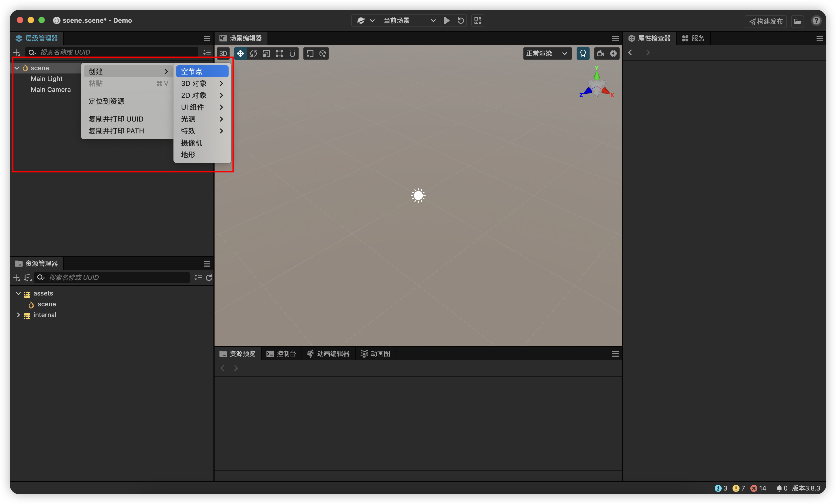The width and height of the screenshot is (836, 504).
Task: Toggle scene lighting bulb button
Action: point(583,53)
